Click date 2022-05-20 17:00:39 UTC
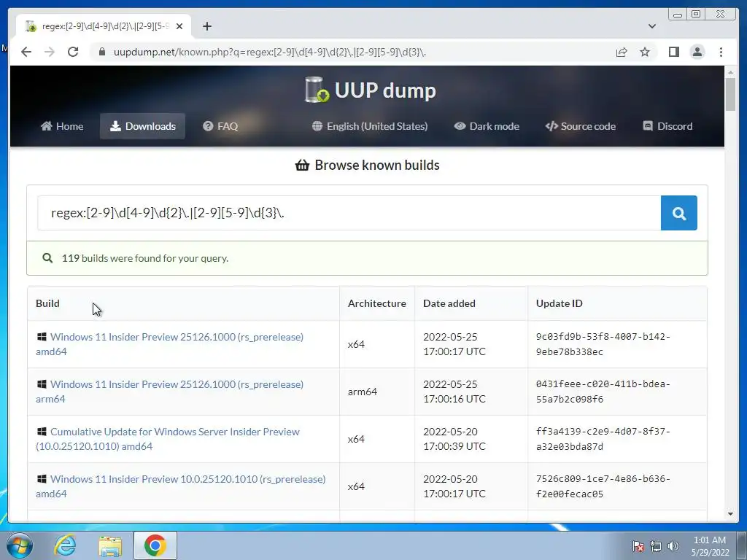Viewport: 747px width, 560px height. pos(454,439)
